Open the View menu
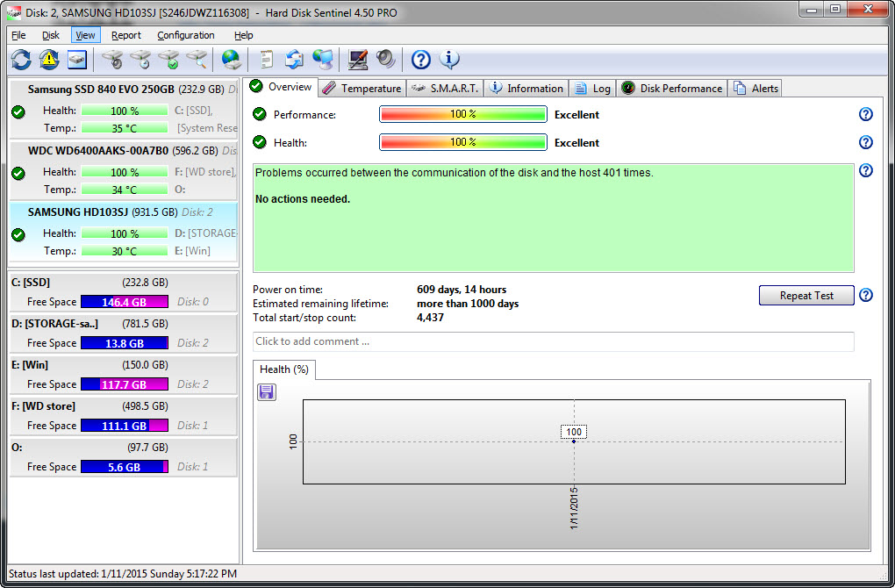895x588 pixels. click(86, 35)
